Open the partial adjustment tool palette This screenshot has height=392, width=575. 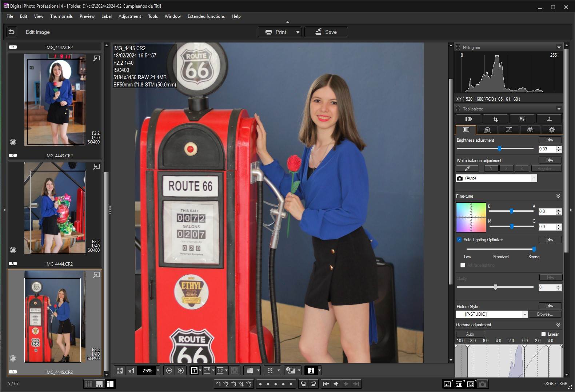(x=522, y=119)
